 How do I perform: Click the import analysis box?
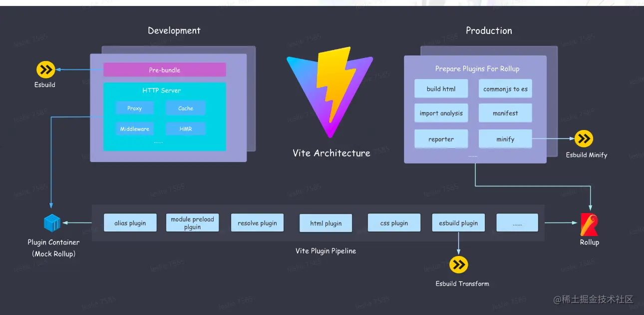point(441,113)
